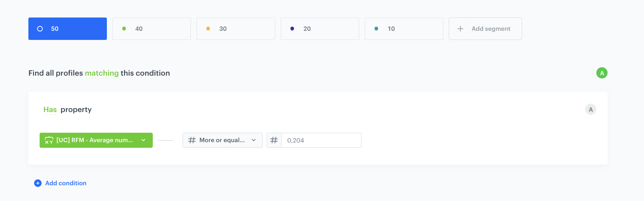Screen dimensions: 644x201
Task: Switch to the segment 30 tab
Action: (x=235, y=29)
